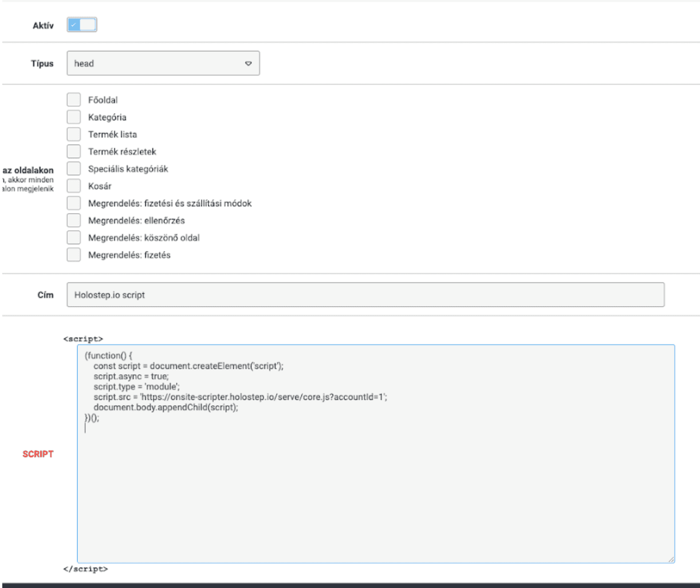Click the resize handle of script textarea
Image resolution: width=700 pixels, height=588 pixels.
coord(670,559)
